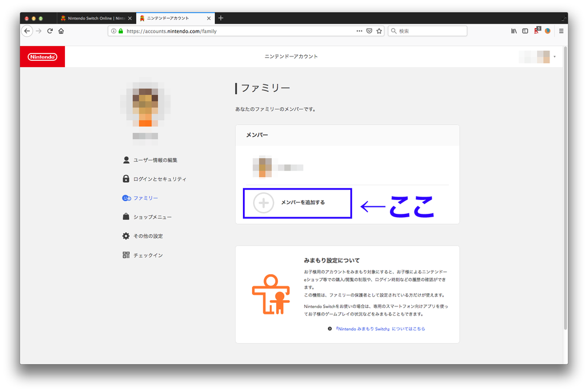The height and width of the screenshot is (392, 588).
Task: Save page to Pocket icon
Action: 369,31
